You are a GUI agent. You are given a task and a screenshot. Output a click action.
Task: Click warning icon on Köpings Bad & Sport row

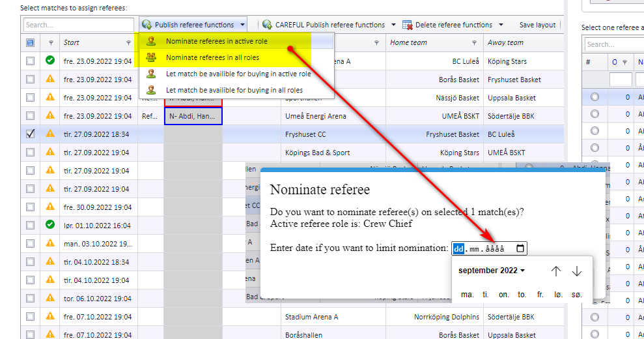tap(50, 152)
